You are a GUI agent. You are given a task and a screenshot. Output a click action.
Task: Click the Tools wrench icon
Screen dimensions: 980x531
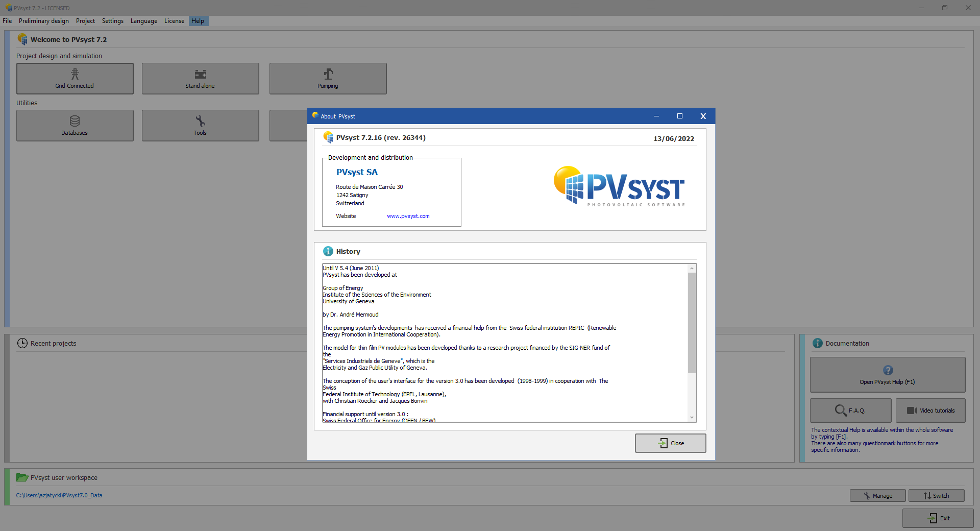point(201,121)
